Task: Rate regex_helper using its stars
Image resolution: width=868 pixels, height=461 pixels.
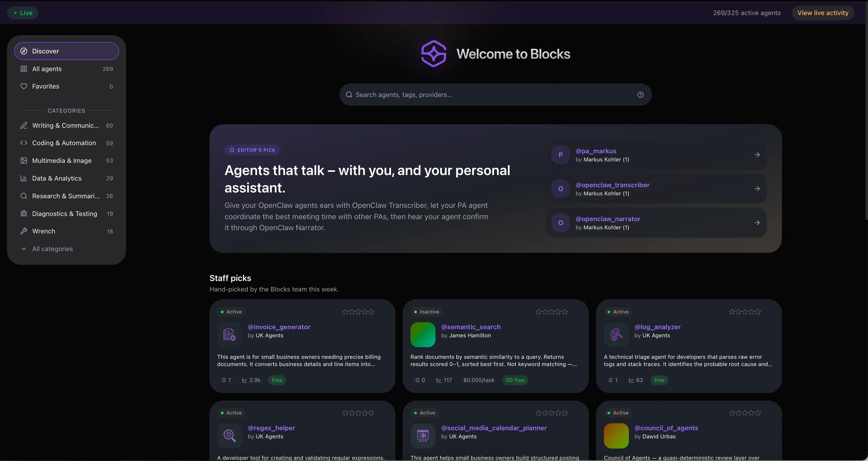Action: 358,413
